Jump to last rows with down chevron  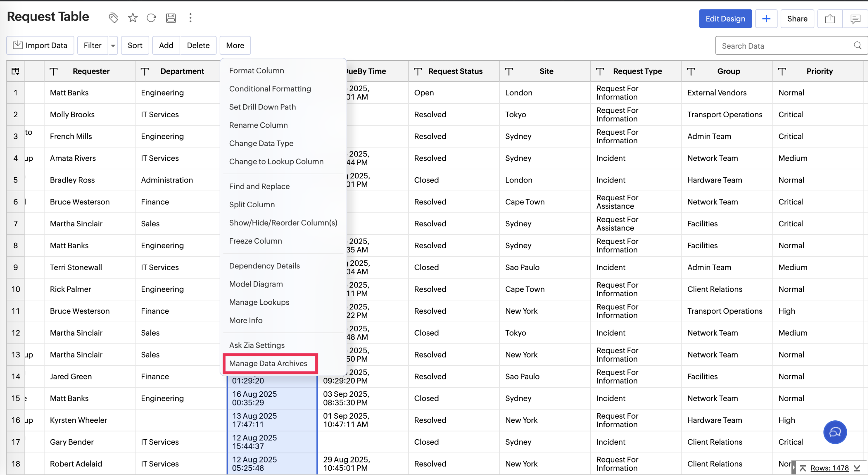(857, 468)
